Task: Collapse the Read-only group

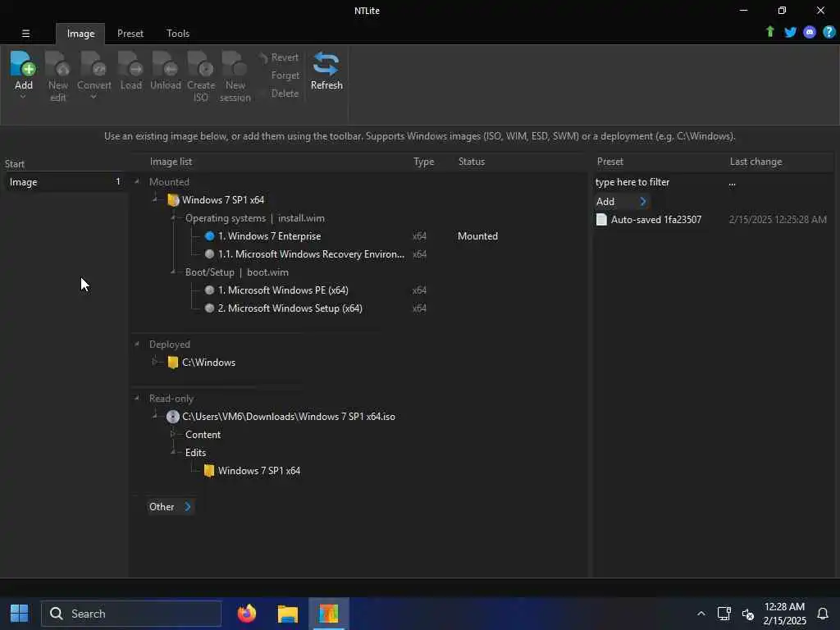Action: 137,399
